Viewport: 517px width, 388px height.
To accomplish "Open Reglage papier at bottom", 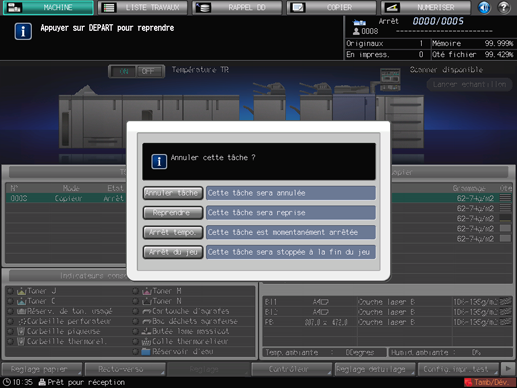I will (x=42, y=369).
